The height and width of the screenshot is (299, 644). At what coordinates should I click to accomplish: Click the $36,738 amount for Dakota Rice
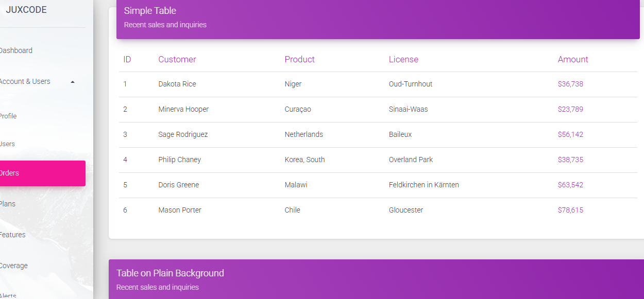570,84
